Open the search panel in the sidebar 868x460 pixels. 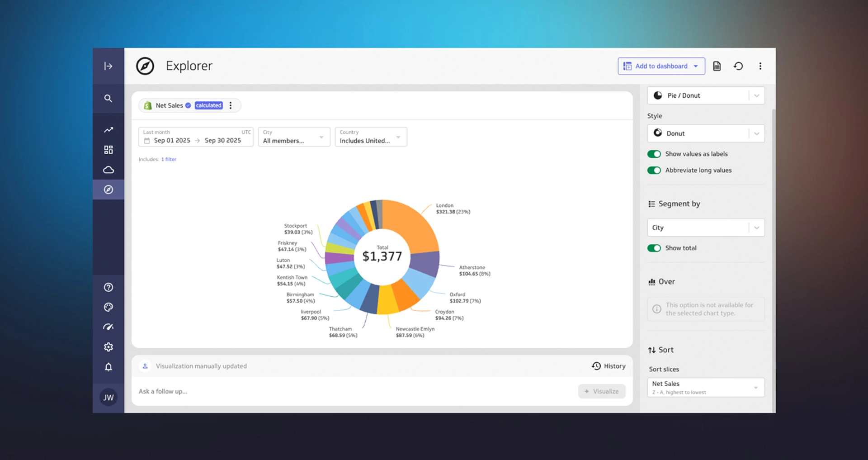(x=108, y=98)
